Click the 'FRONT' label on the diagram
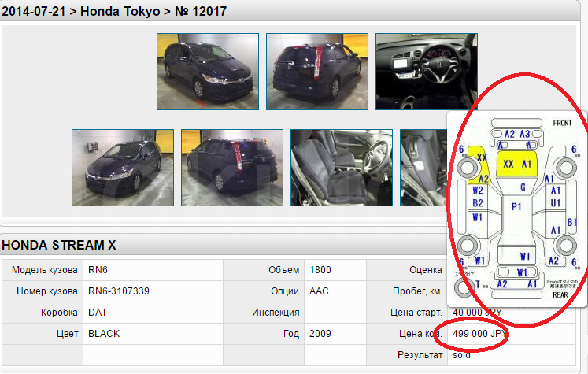 pyautogui.click(x=562, y=123)
